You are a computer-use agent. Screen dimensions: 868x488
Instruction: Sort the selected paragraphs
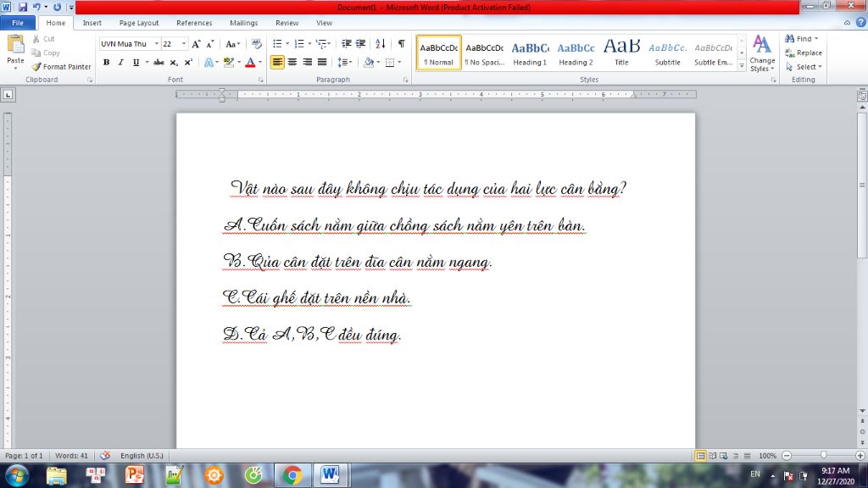click(381, 44)
